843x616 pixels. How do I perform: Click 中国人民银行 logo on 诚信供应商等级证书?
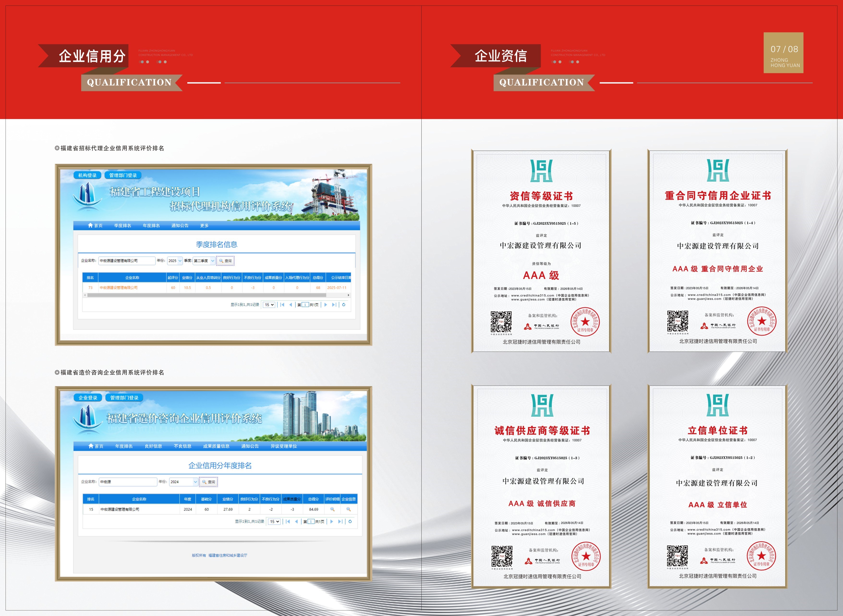542,561
